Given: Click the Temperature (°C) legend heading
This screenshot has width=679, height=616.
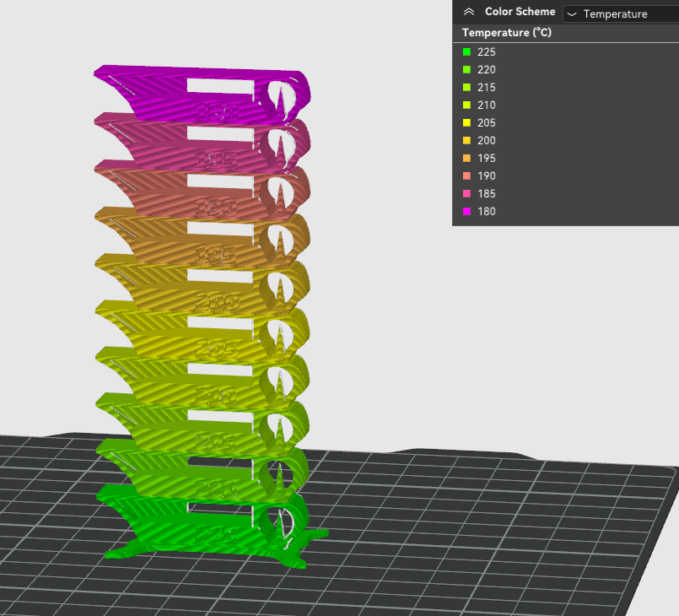Looking at the screenshot, I should coord(507,33).
